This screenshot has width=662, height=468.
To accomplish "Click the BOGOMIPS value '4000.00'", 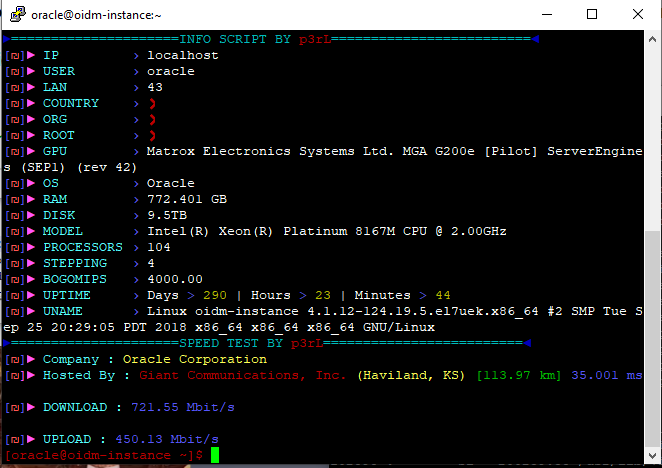I will tap(175, 280).
